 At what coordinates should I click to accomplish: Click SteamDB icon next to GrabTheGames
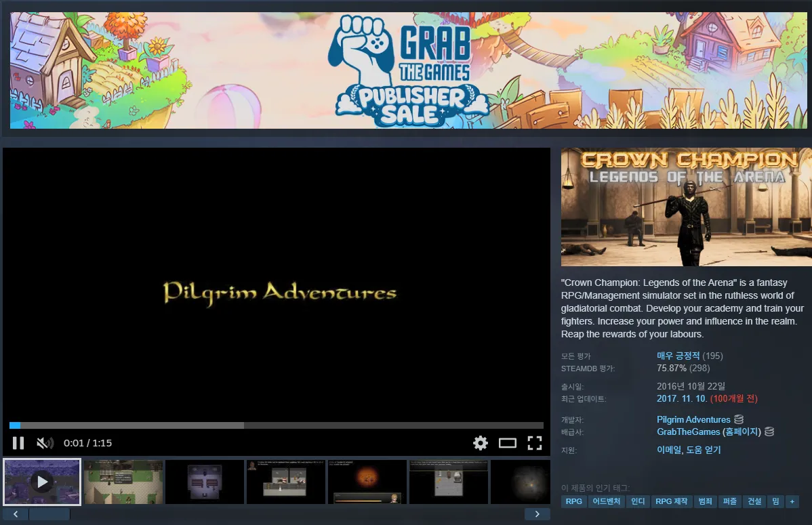769,432
